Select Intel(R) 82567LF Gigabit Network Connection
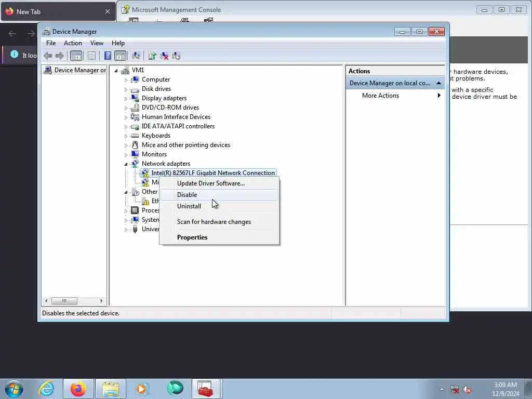Screen dimensions: 532x399 213,173
